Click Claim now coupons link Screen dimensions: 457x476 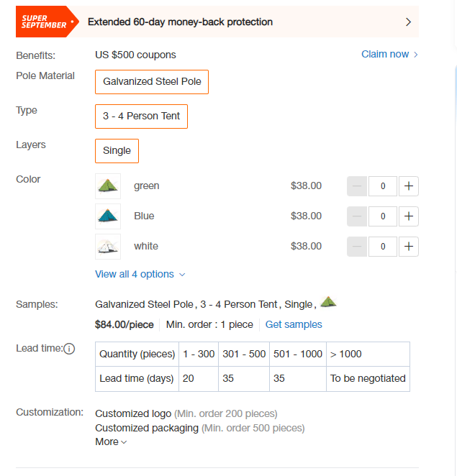tap(389, 54)
